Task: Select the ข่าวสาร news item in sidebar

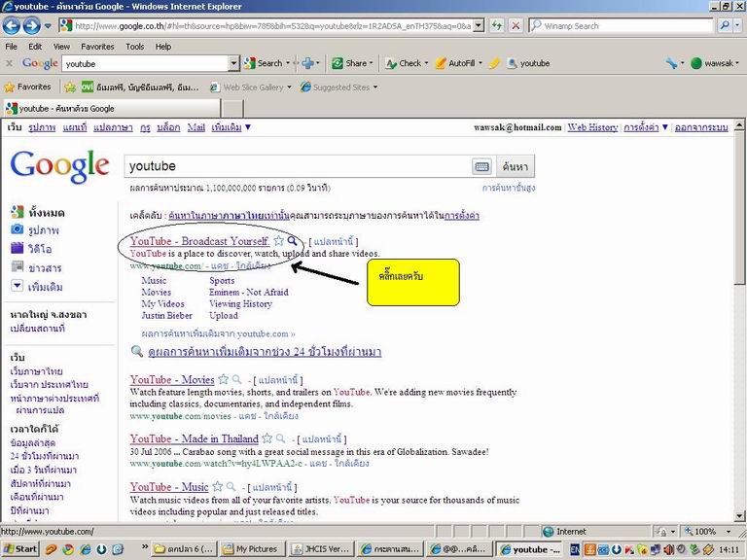Action: [x=36, y=267]
